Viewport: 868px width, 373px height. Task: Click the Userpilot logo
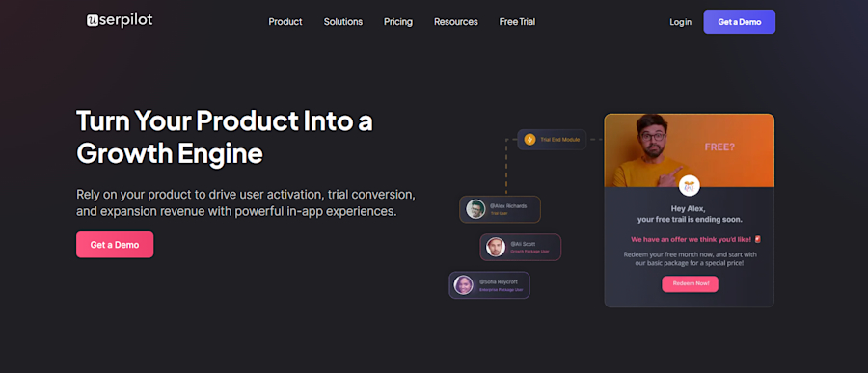tap(120, 21)
